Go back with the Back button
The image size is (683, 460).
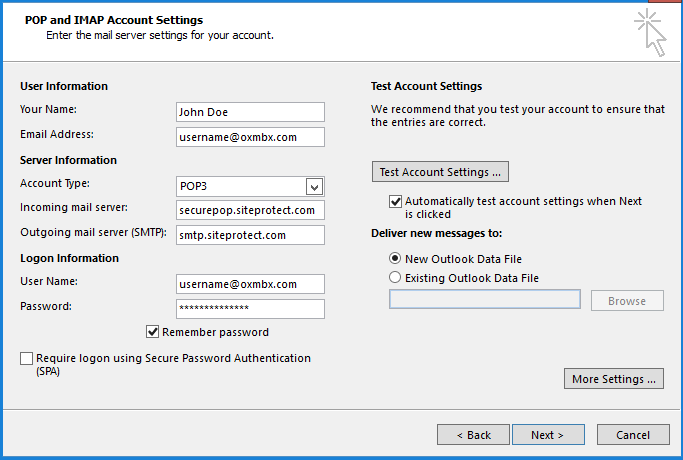point(473,435)
